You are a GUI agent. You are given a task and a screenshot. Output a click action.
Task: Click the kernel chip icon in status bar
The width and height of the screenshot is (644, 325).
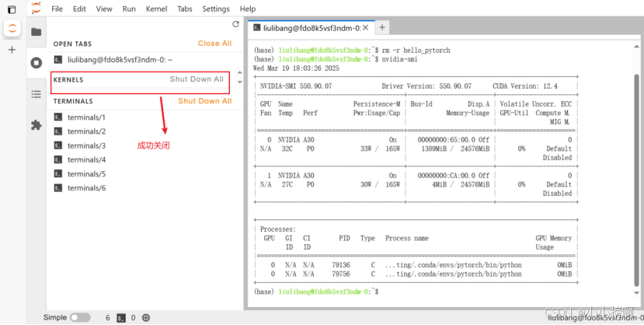(146, 317)
